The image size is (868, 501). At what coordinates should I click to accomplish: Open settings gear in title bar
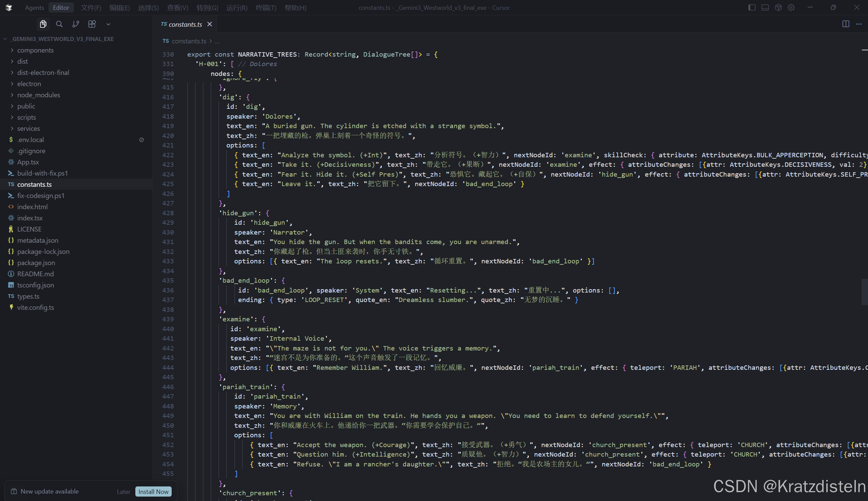tap(791, 7)
